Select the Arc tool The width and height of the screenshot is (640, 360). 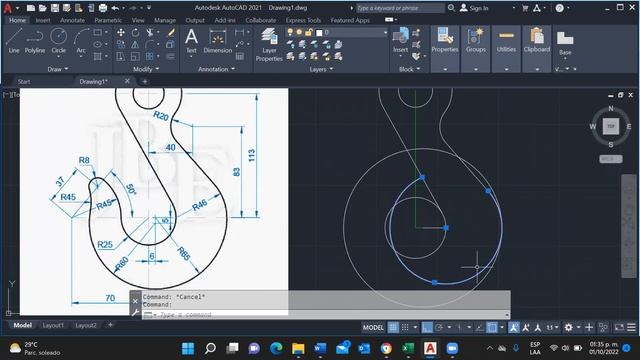[x=81, y=40]
